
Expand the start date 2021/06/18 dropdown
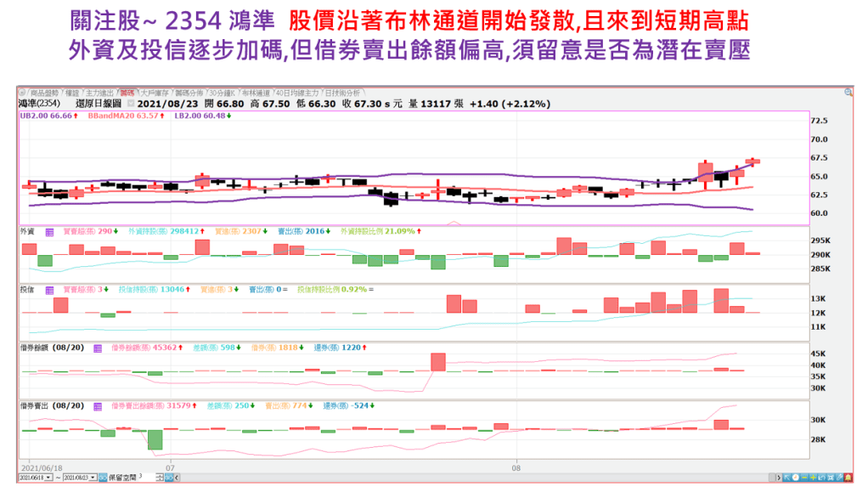click(49, 478)
